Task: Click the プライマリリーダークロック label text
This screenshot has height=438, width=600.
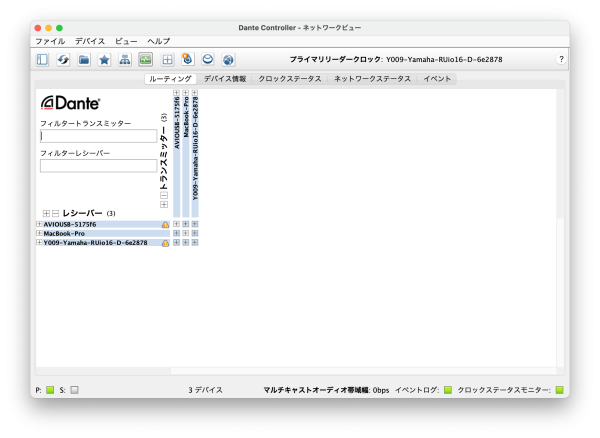Action: (x=336, y=59)
